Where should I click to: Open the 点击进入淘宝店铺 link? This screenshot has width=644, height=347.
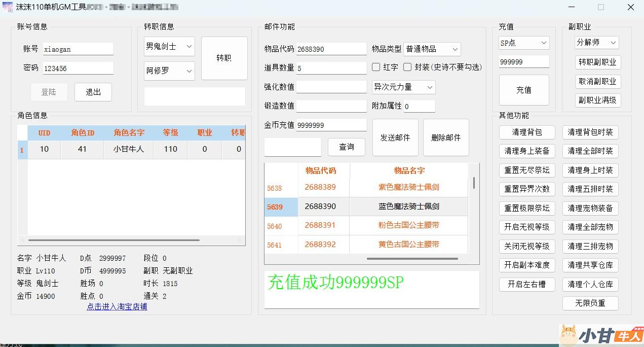117,307
